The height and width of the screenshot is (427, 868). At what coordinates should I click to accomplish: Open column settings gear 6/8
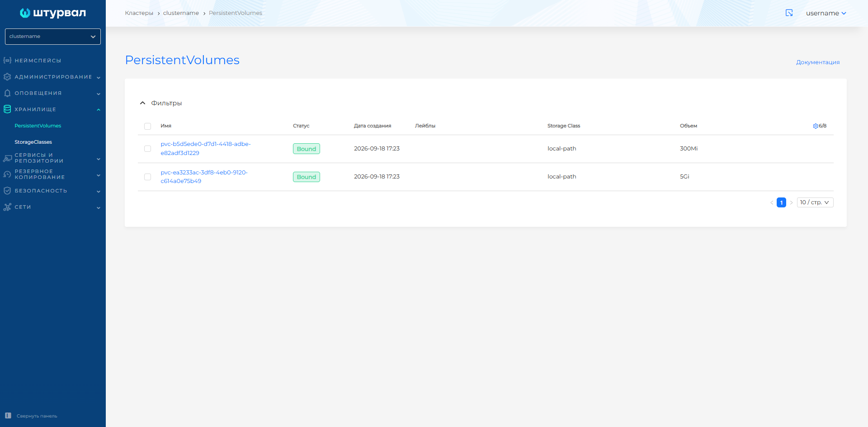[820, 126]
